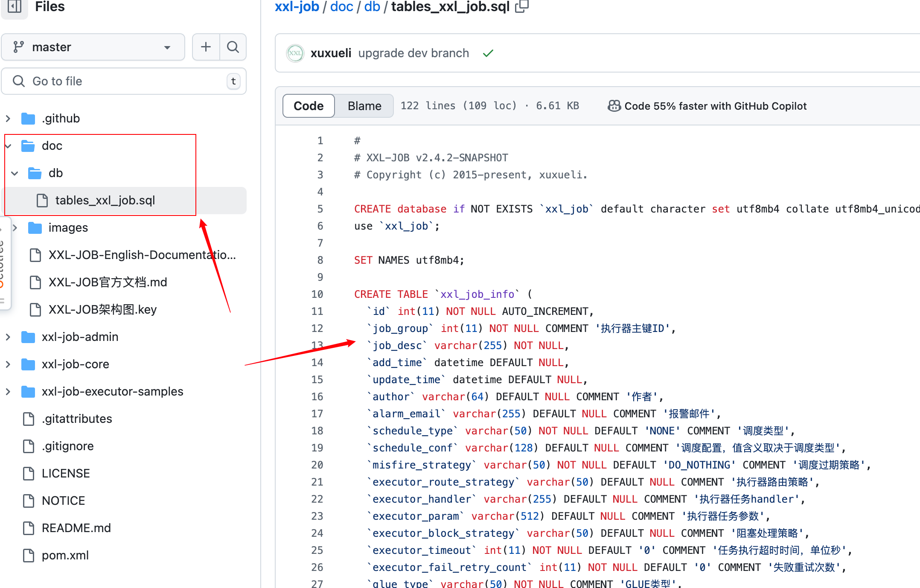Image resolution: width=920 pixels, height=588 pixels.
Task: Click the doc open folder icon
Action: pyautogui.click(x=28, y=146)
